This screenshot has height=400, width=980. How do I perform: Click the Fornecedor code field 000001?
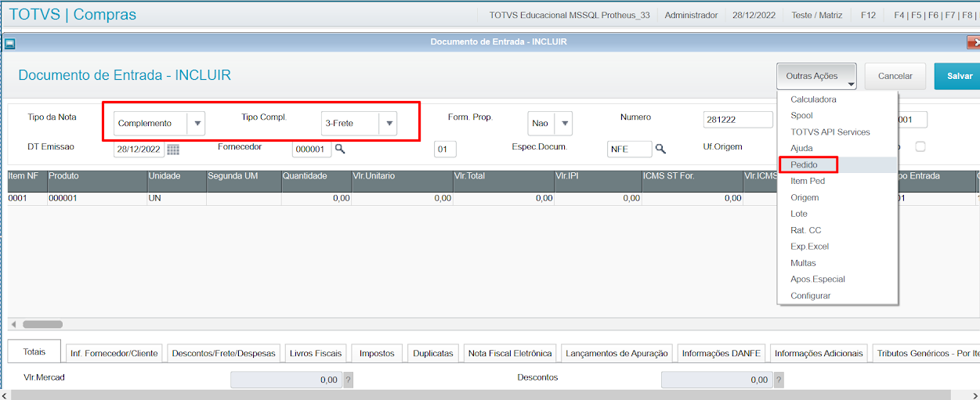(312, 149)
